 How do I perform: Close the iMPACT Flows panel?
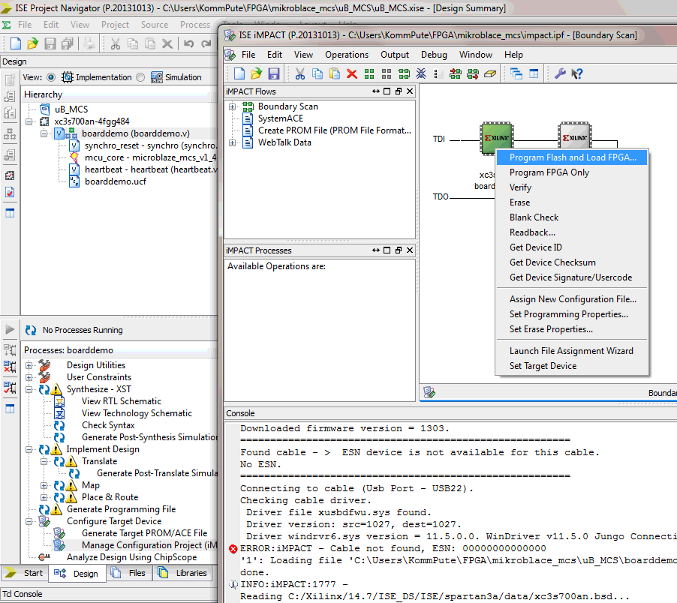410,92
